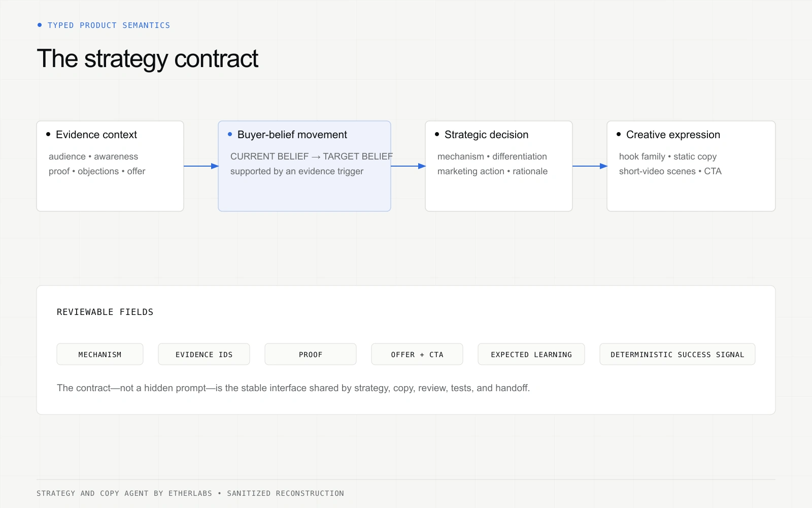Click the bullet dot beside Evidence context
Image resolution: width=812 pixels, height=508 pixels.
point(48,134)
